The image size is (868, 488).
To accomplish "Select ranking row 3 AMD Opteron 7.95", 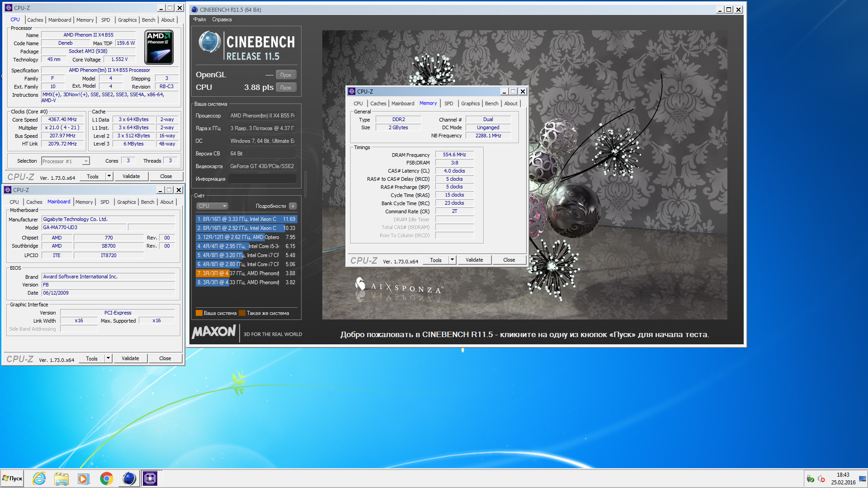I will point(246,237).
